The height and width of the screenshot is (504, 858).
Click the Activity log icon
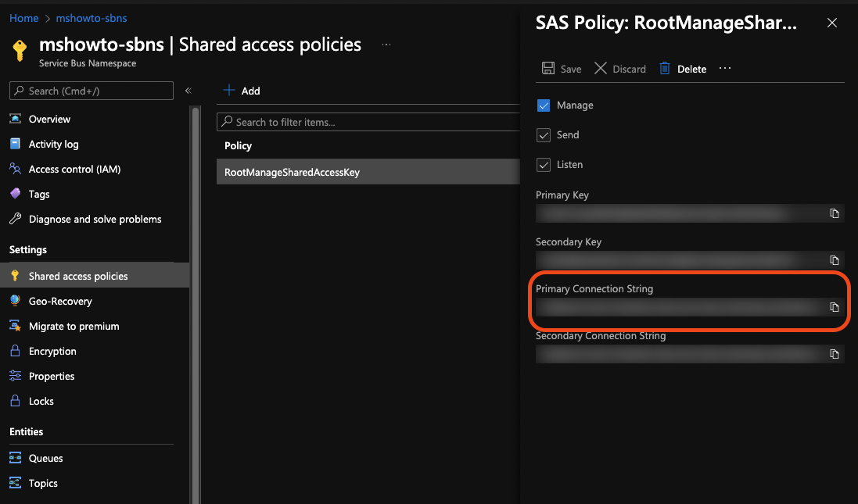(x=16, y=144)
